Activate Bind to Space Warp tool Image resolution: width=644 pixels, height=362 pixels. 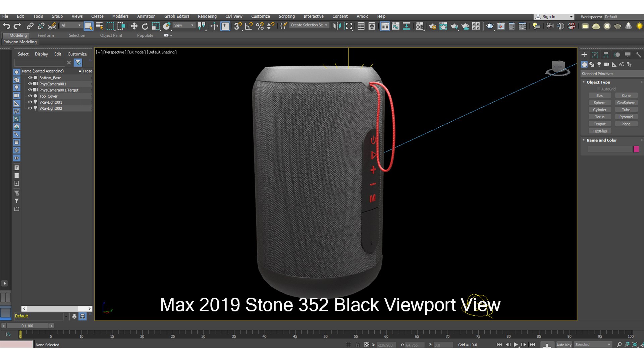point(52,26)
